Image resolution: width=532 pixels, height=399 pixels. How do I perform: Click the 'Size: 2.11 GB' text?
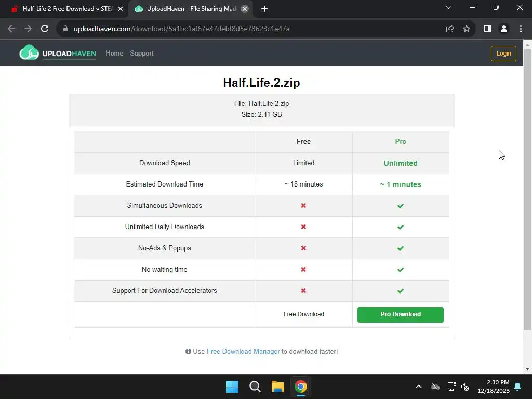[x=262, y=115]
